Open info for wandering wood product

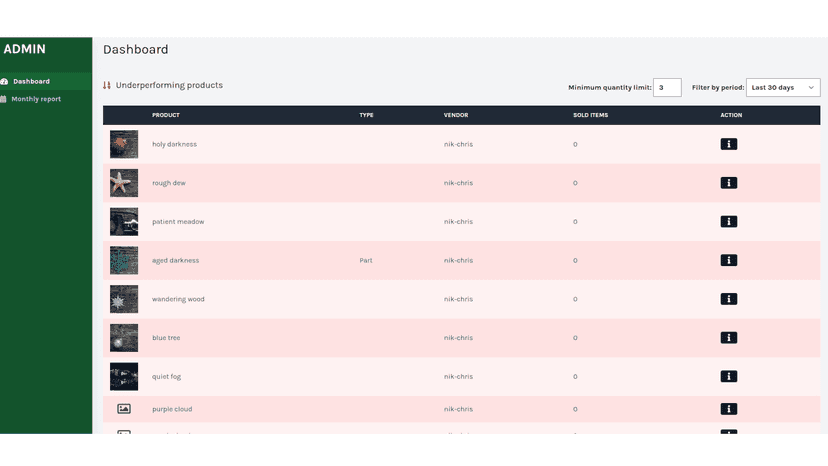(728, 299)
